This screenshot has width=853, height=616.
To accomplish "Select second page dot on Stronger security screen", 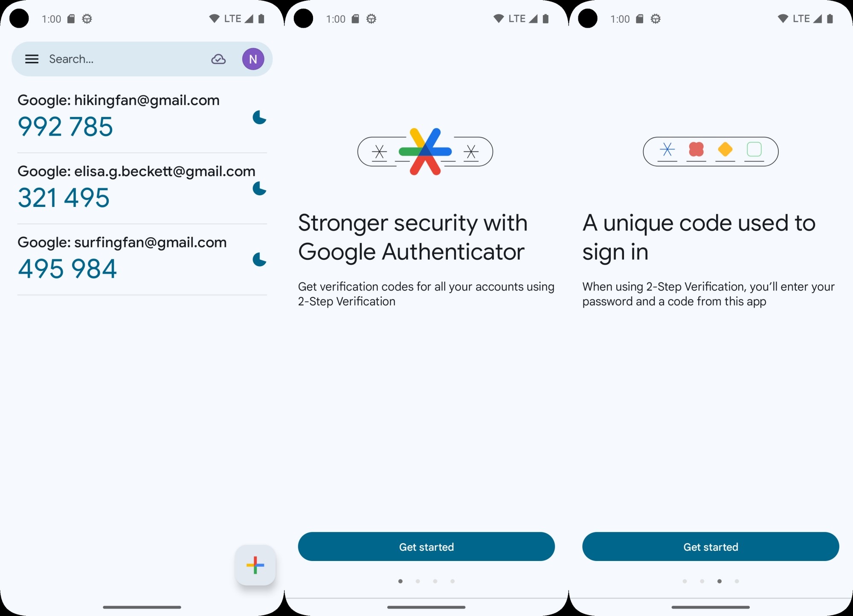I will click(418, 581).
